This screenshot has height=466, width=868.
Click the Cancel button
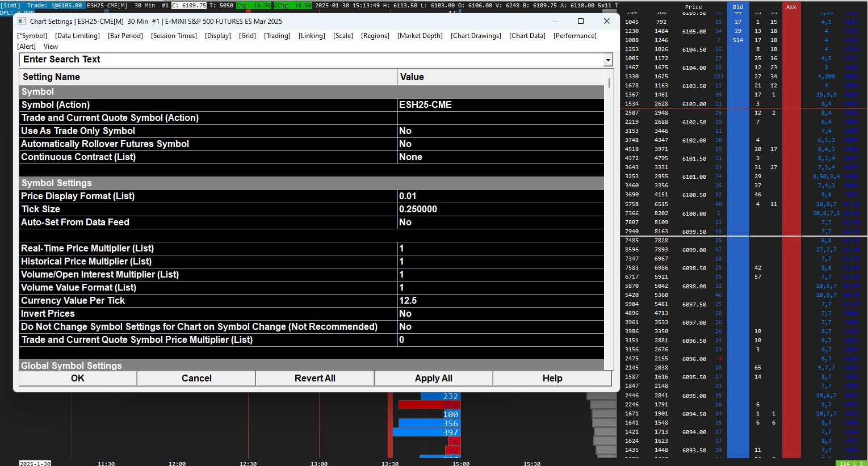tap(196, 379)
